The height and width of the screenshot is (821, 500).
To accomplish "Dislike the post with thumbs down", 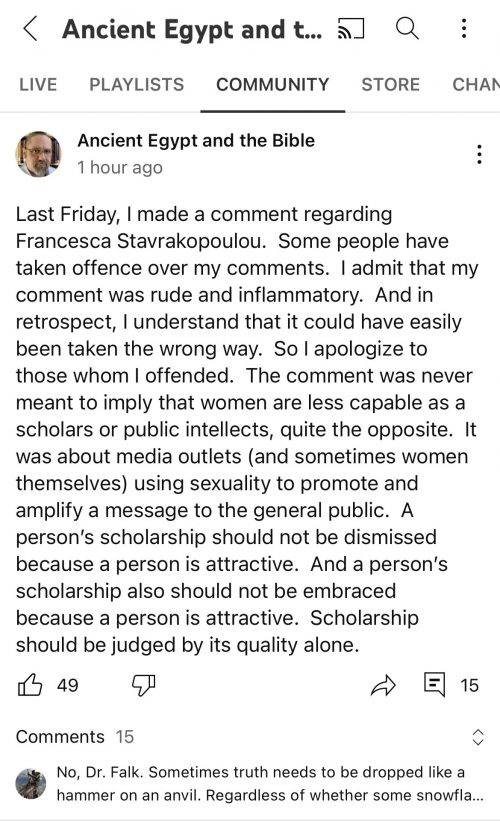I will pos(143,685).
